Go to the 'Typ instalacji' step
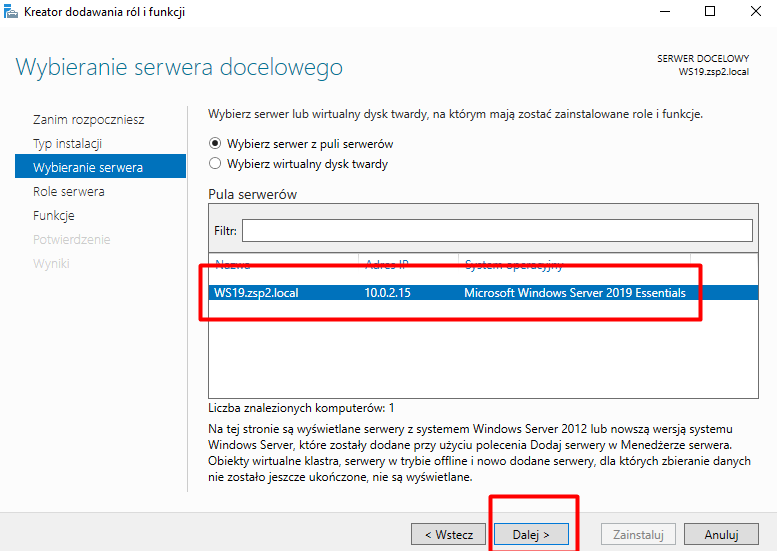 (67, 143)
